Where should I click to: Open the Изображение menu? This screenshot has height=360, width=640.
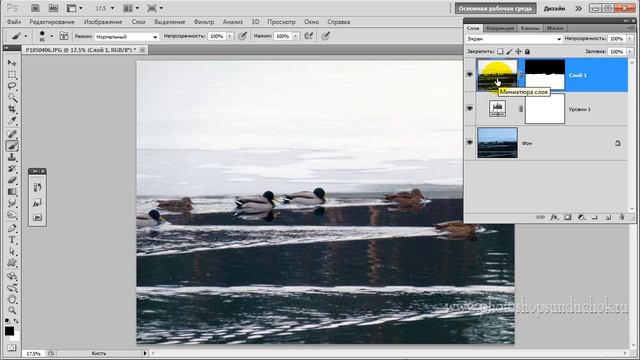pyautogui.click(x=103, y=22)
